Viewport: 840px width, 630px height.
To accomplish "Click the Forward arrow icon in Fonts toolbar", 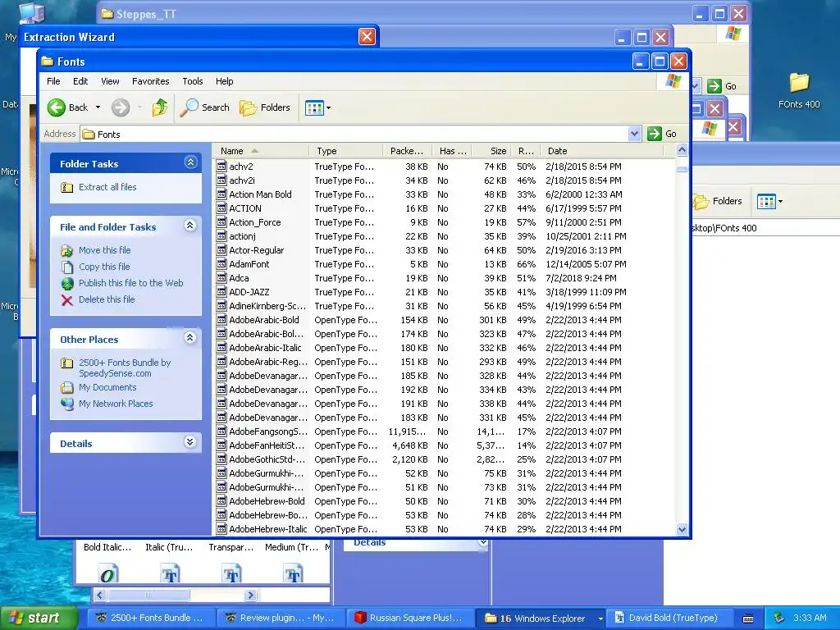I will pos(121,107).
